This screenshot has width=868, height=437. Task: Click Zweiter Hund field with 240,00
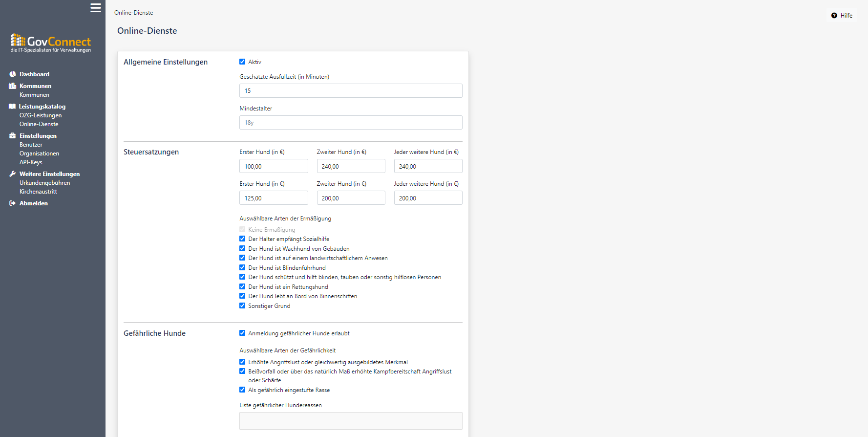click(x=351, y=166)
